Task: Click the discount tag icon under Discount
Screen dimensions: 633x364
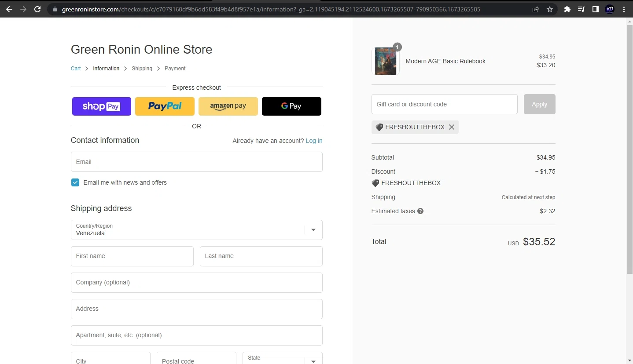Action: tap(375, 183)
